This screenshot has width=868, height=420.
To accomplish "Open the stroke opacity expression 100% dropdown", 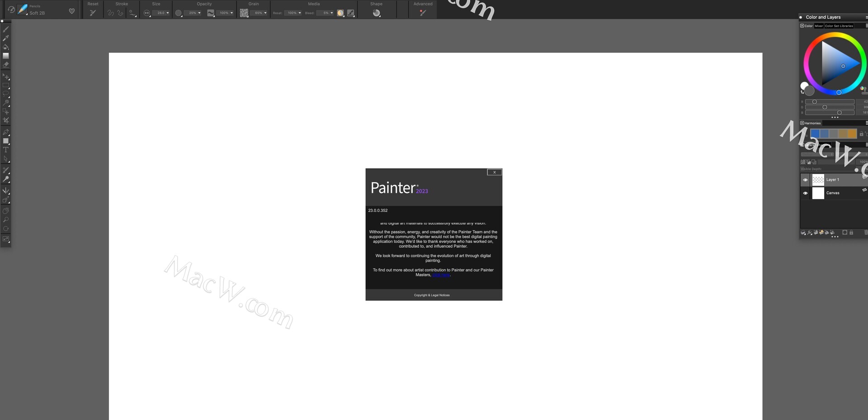I will point(231,13).
